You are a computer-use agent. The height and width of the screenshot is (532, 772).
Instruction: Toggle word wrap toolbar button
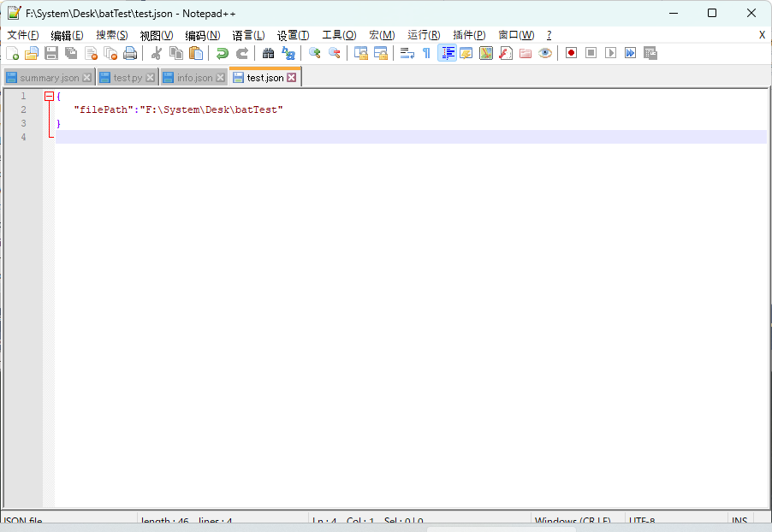407,53
